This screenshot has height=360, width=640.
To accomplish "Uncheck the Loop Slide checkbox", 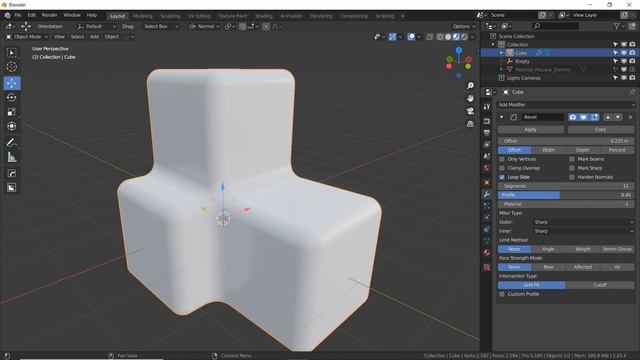I will click(x=502, y=177).
